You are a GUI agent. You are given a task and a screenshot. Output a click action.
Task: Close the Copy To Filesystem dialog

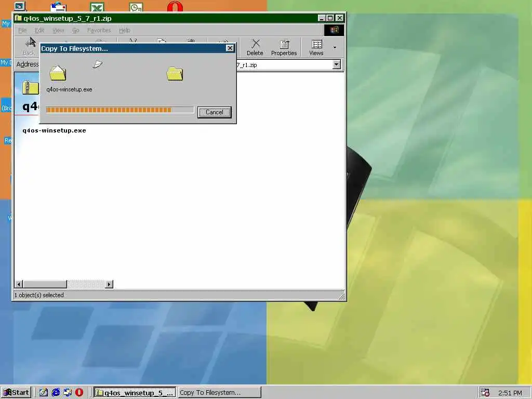click(230, 48)
